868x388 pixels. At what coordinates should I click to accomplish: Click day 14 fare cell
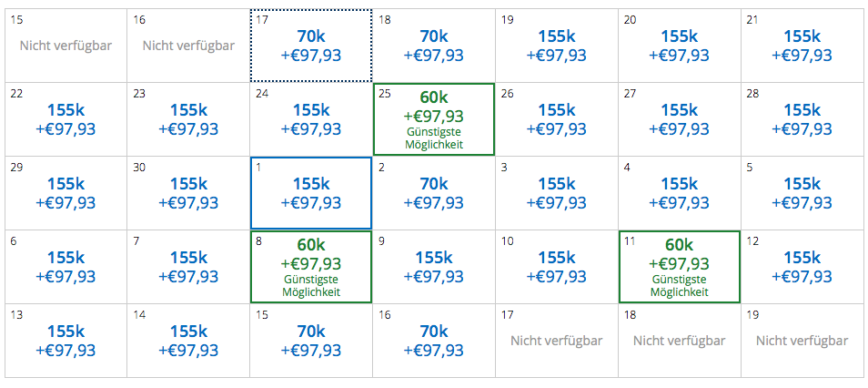(188, 341)
